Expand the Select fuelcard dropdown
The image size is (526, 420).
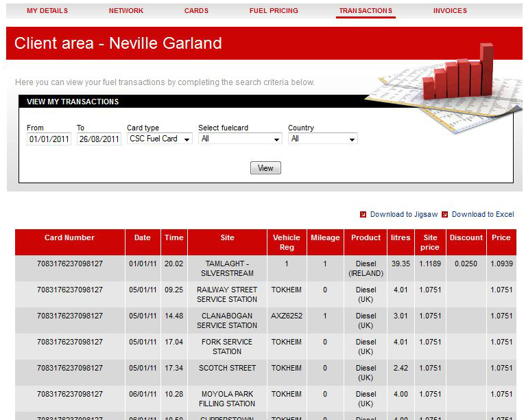point(240,139)
